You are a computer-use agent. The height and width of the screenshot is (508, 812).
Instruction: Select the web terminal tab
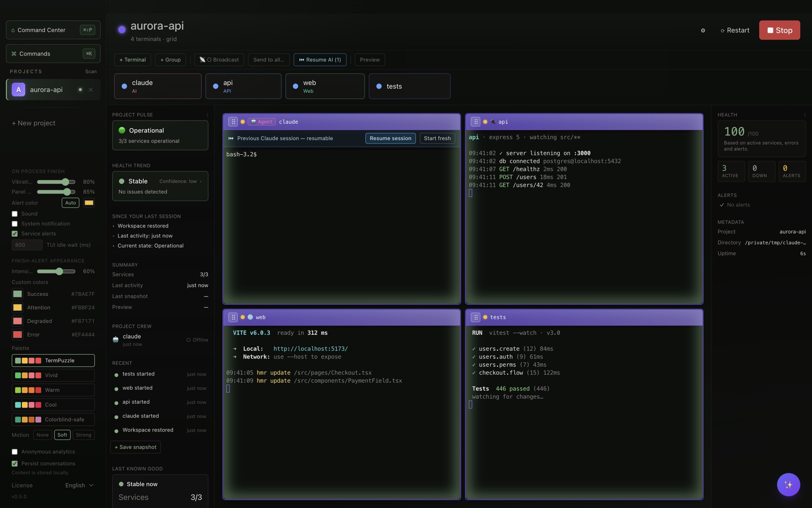click(x=325, y=86)
